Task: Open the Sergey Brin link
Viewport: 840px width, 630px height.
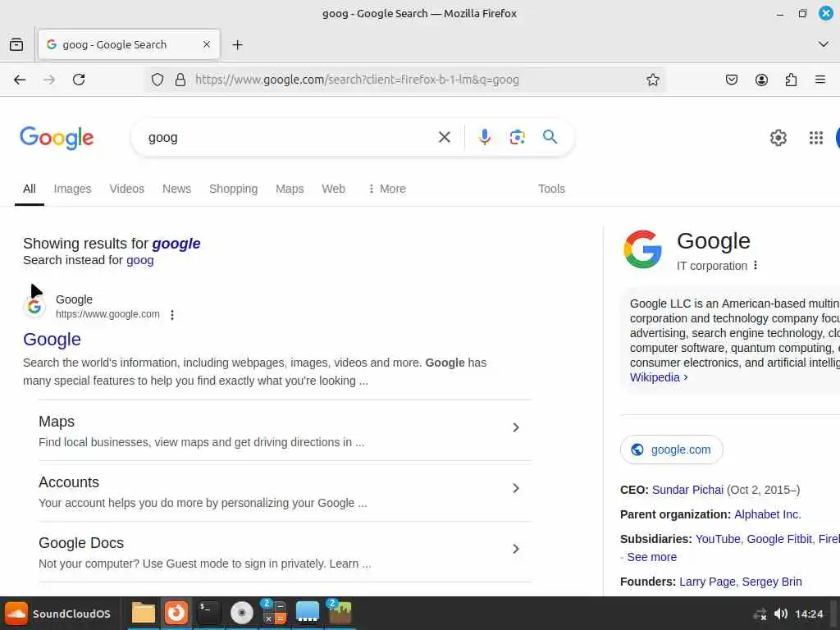Action: pyautogui.click(x=771, y=582)
